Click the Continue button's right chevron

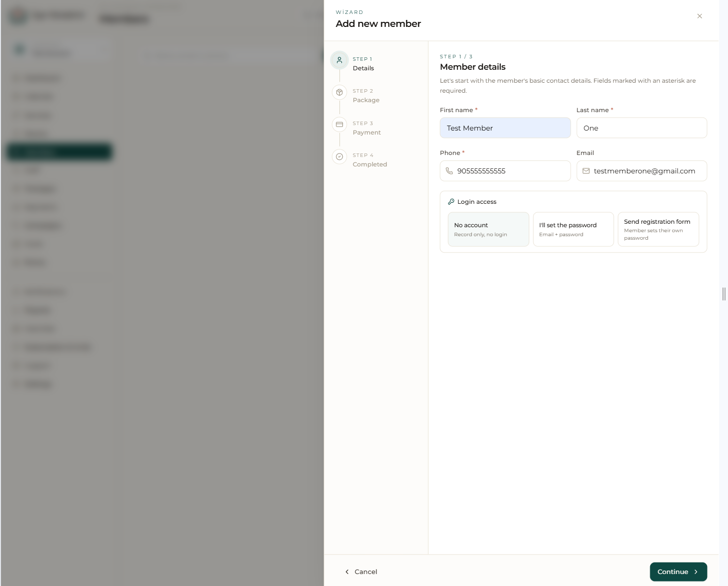[x=696, y=572]
